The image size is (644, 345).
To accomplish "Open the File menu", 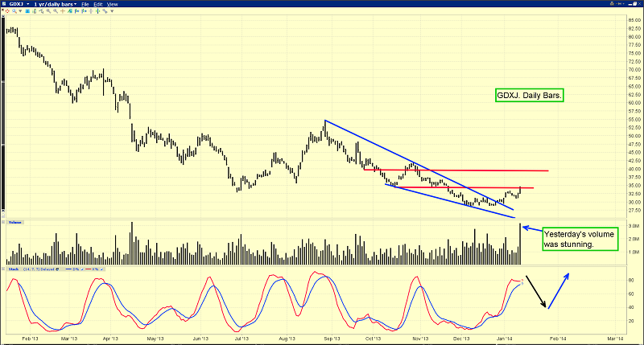I will coord(85,4).
